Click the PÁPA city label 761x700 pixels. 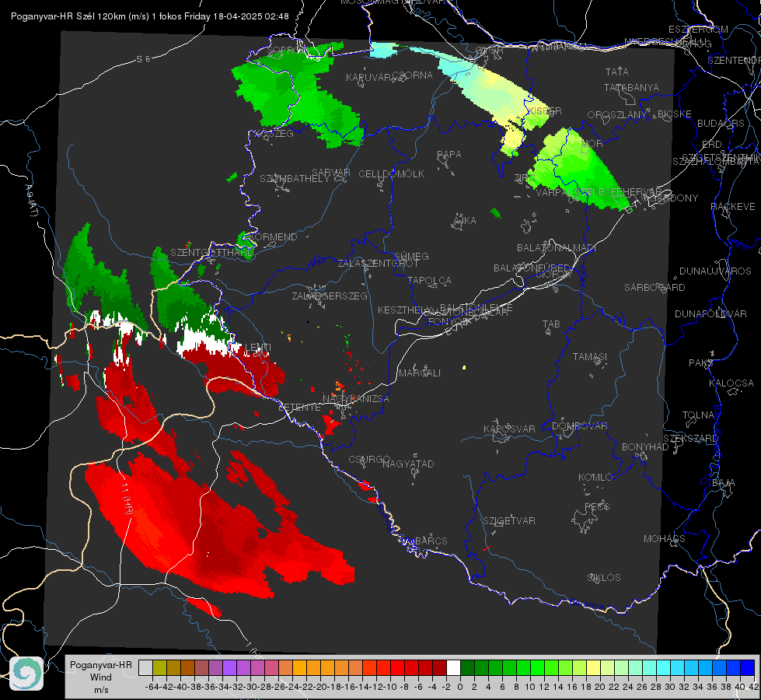[x=449, y=155]
